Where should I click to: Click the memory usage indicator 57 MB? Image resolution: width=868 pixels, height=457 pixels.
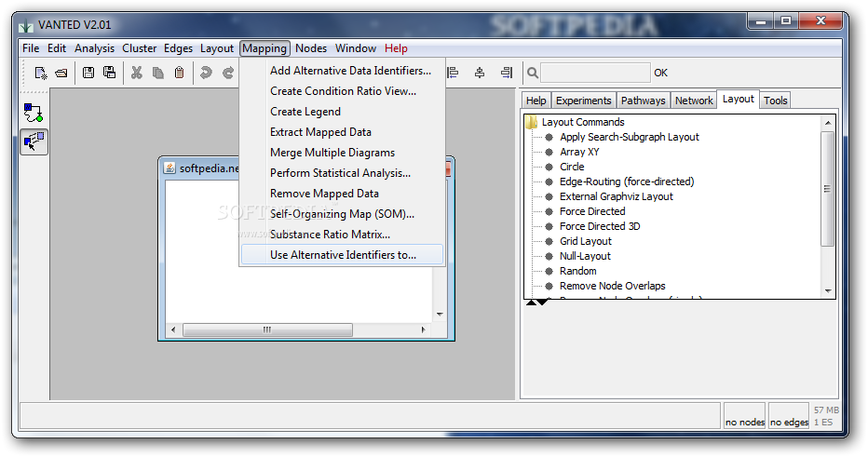click(x=826, y=410)
